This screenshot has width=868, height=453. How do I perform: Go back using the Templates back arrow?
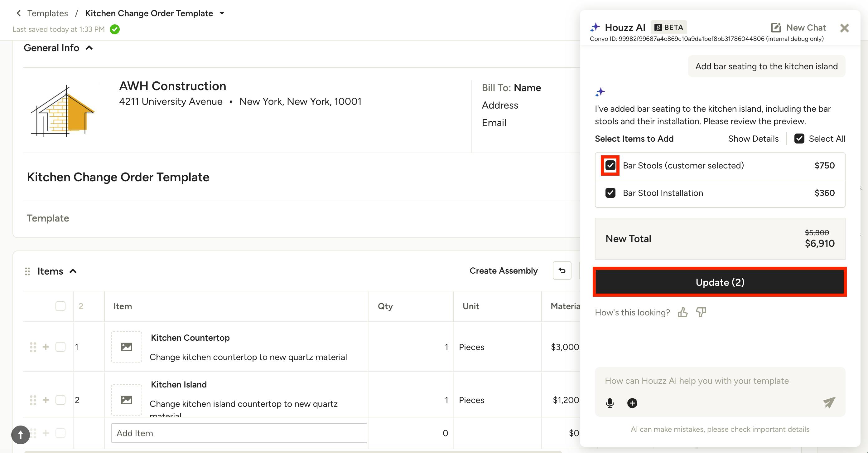click(x=18, y=13)
